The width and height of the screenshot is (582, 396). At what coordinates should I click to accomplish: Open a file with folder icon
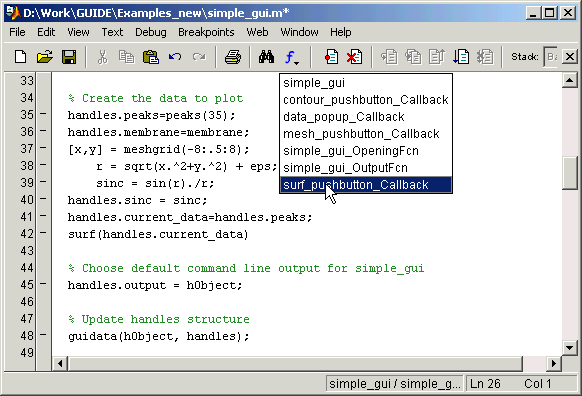coord(45,57)
